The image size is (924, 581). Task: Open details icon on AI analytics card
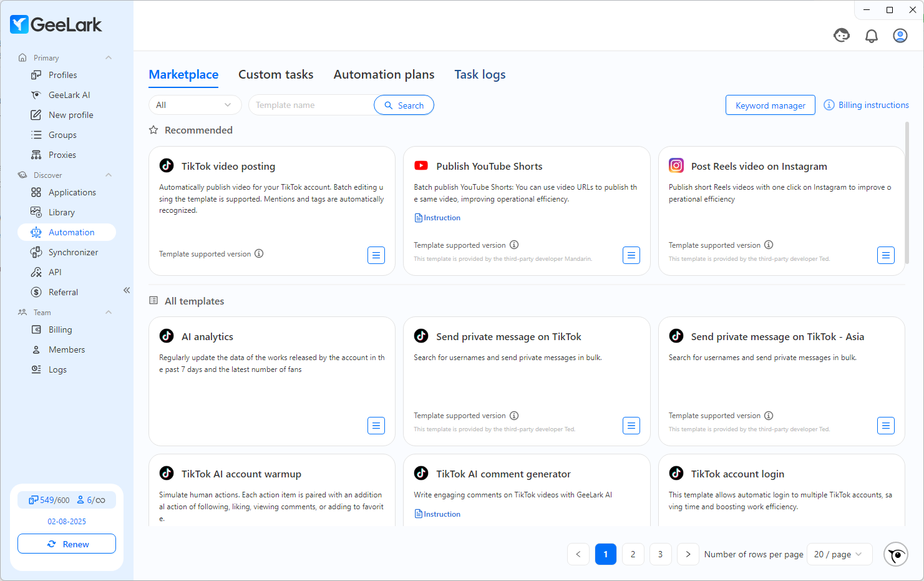pyautogui.click(x=376, y=426)
